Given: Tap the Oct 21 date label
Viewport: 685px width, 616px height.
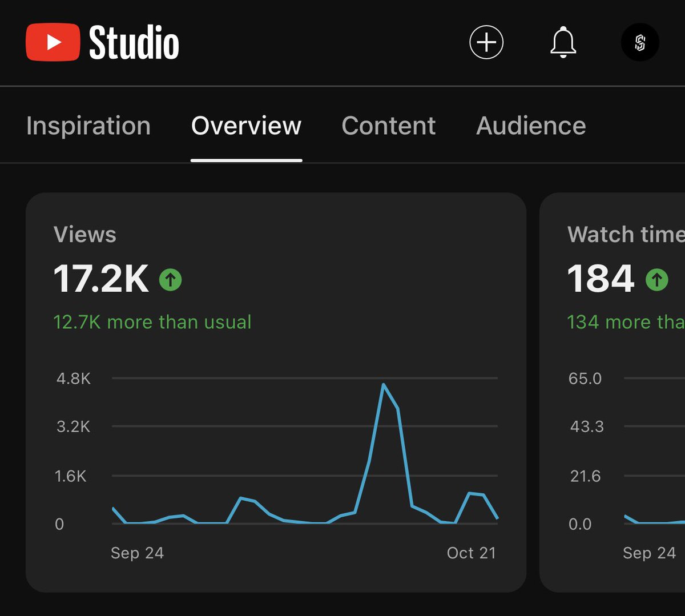Looking at the screenshot, I should coord(472,553).
